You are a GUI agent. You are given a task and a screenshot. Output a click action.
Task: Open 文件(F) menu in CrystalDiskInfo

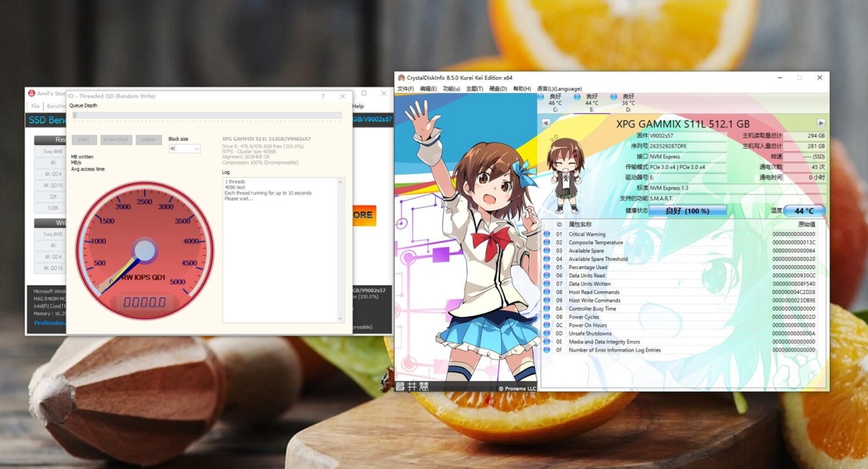pos(406,89)
